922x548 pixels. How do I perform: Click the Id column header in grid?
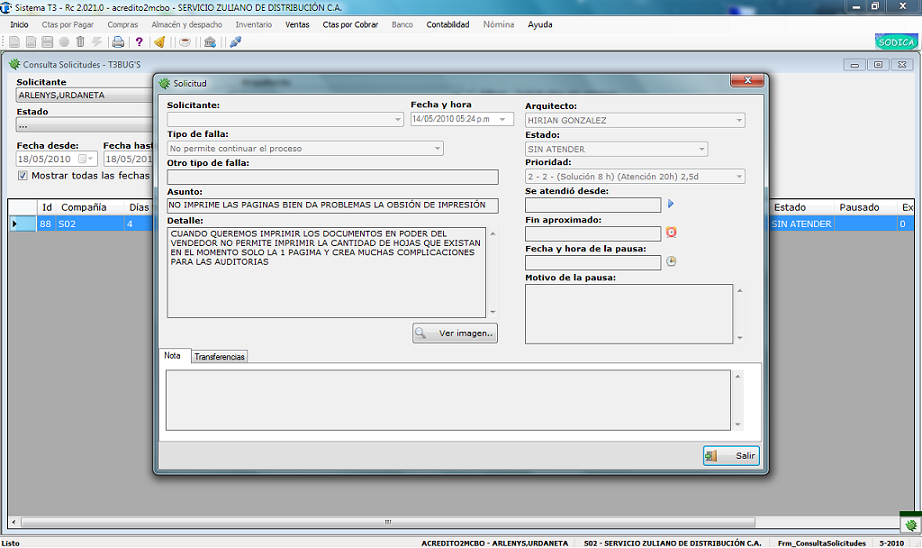(47, 207)
